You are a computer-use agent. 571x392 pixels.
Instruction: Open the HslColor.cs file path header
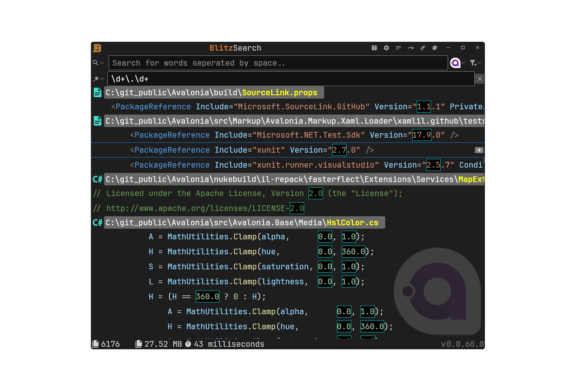pyautogui.click(x=245, y=222)
